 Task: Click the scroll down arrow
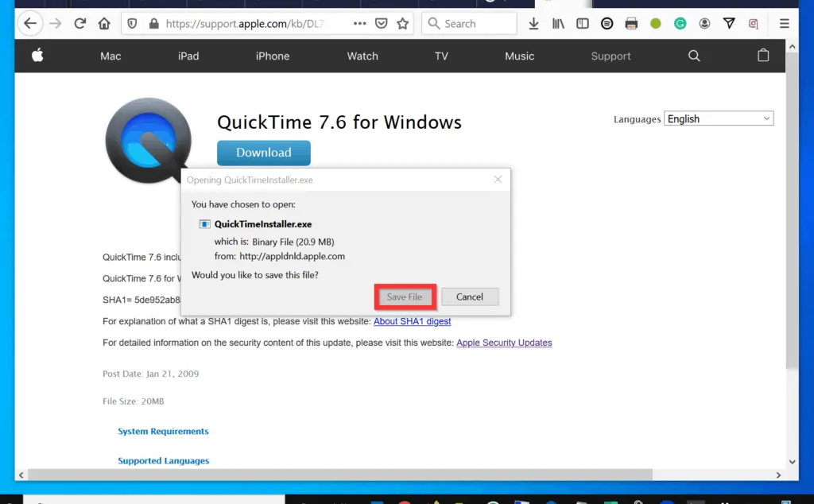click(x=792, y=461)
